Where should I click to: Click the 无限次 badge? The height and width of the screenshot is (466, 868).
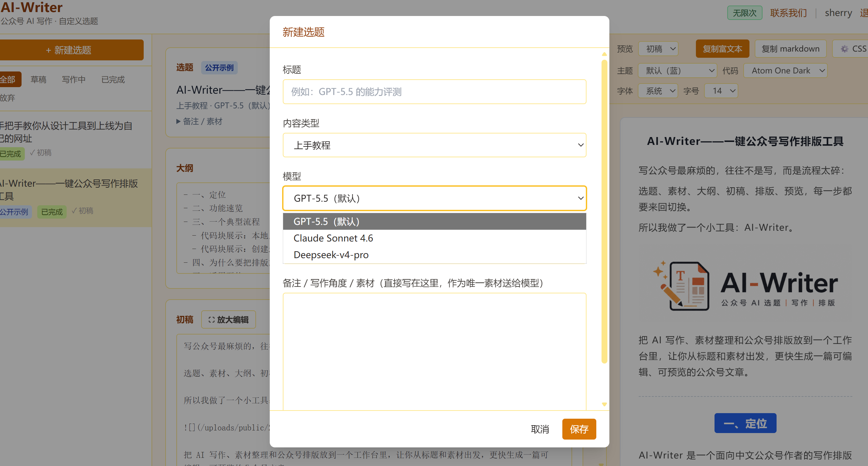coord(745,13)
